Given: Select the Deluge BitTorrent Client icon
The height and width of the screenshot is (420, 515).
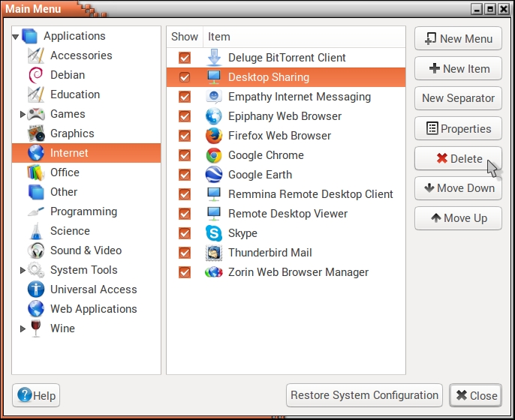Looking at the screenshot, I should tap(214, 58).
